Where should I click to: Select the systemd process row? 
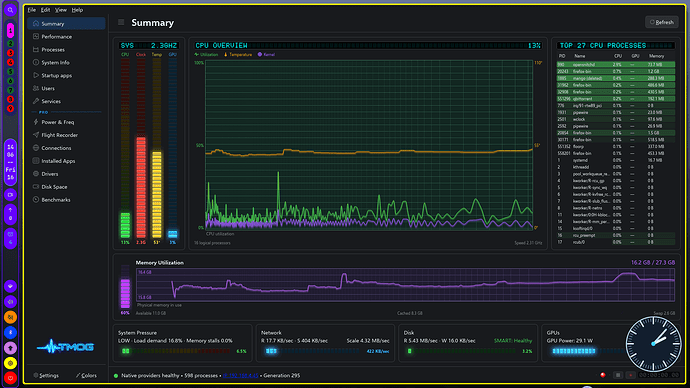point(616,160)
